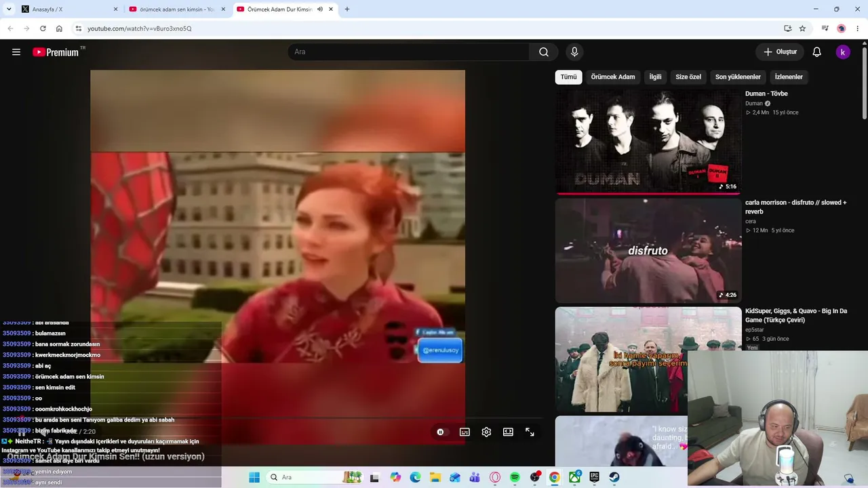Screen dimensions: 868x488
Task: Start voice search with the microphone
Action: (574, 52)
